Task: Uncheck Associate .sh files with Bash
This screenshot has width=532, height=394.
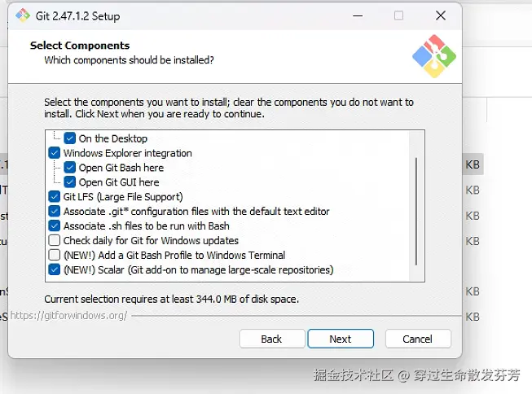Action: [x=55, y=226]
